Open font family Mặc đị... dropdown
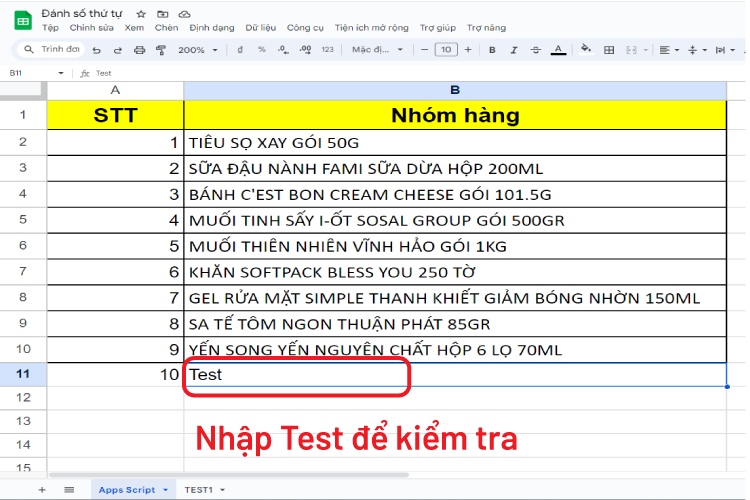 (377, 49)
